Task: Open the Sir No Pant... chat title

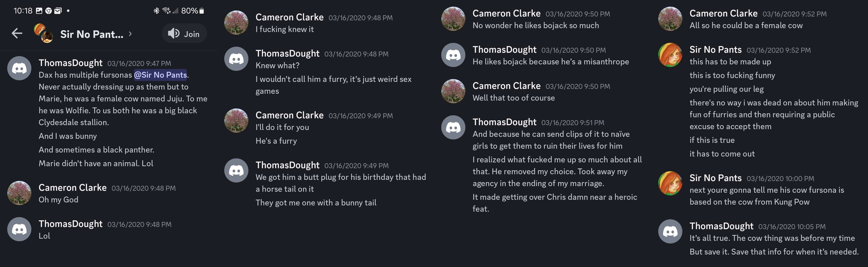Action: (x=91, y=34)
